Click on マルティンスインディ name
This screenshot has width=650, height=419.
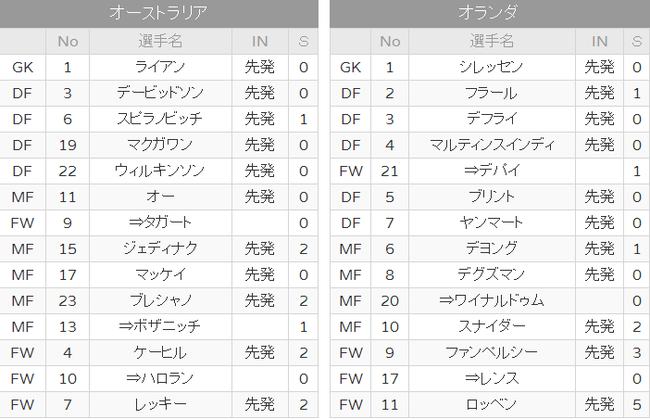coord(491,145)
